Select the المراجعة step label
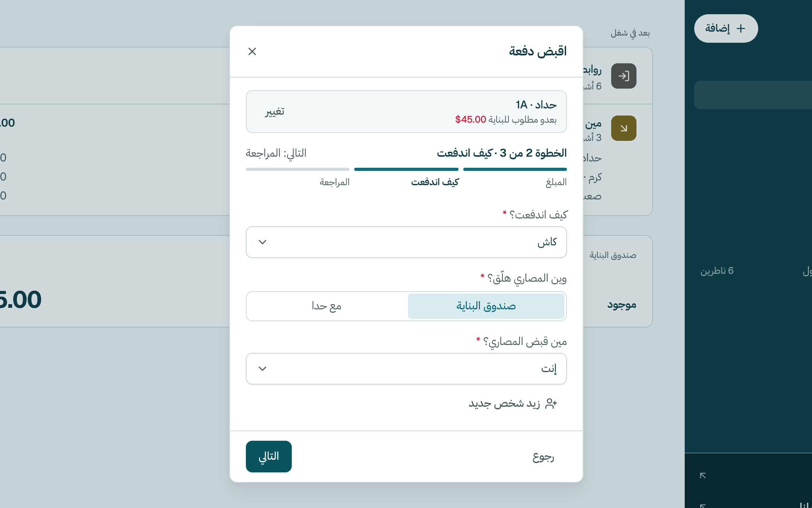The height and width of the screenshot is (508, 812). tap(334, 182)
